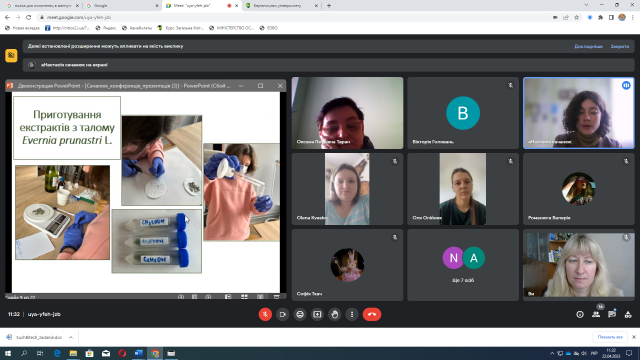Open the emoji reactions button
The image size is (640, 360).
point(300,314)
